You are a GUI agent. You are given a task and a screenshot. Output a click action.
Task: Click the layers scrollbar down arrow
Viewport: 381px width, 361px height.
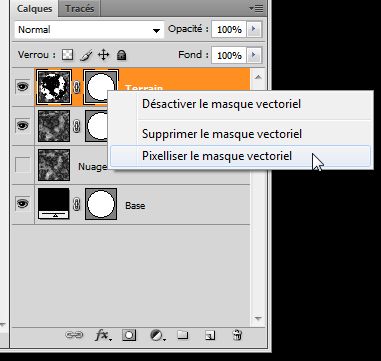pos(258,318)
